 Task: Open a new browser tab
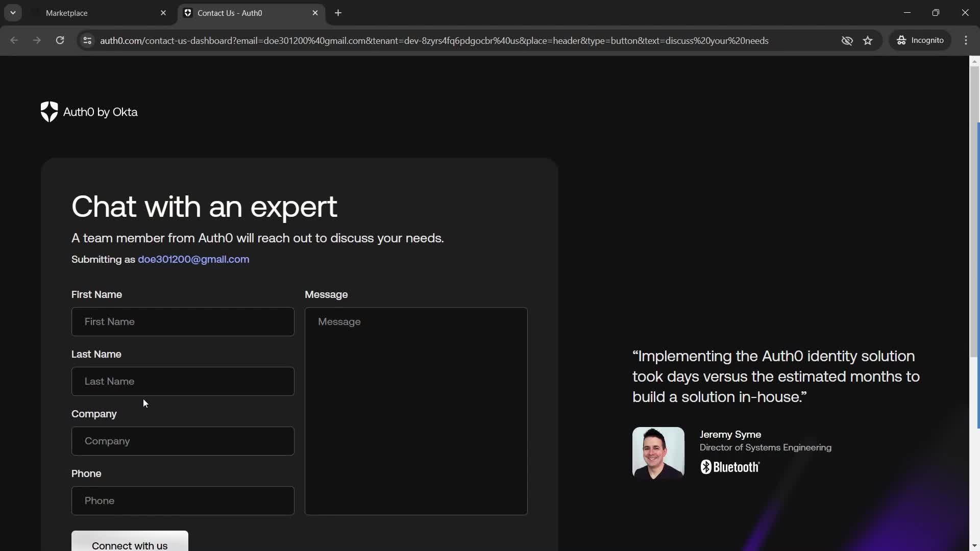(x=338, y=13)
